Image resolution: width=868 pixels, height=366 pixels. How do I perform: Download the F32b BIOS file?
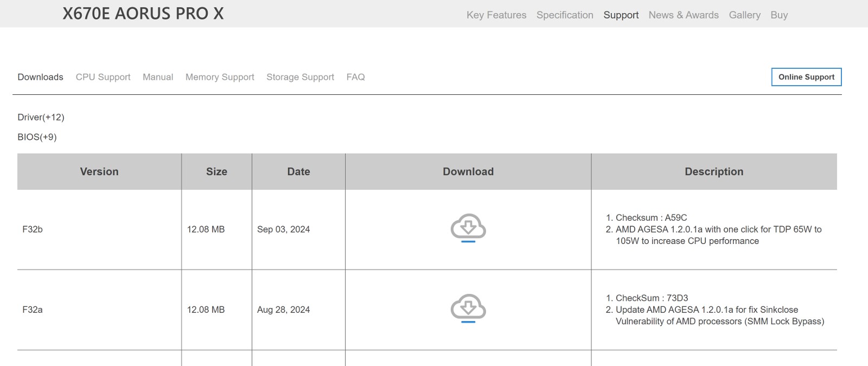pos(468,228)
